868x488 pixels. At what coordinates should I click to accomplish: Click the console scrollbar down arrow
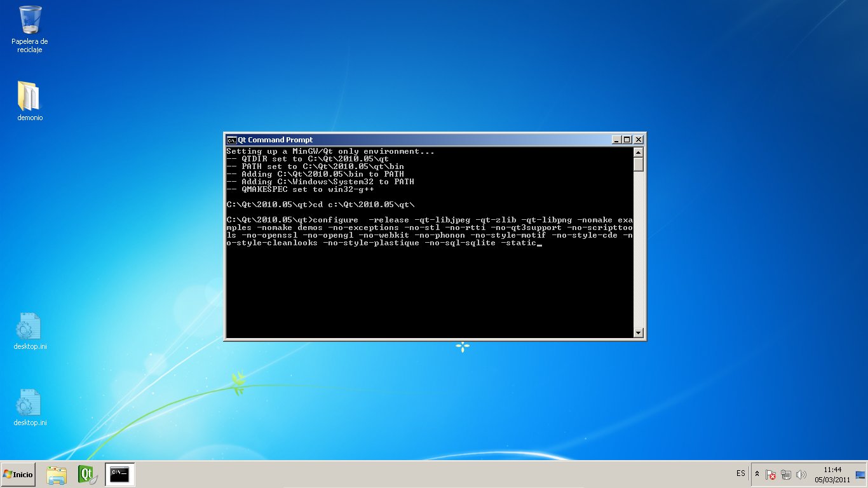639,332
